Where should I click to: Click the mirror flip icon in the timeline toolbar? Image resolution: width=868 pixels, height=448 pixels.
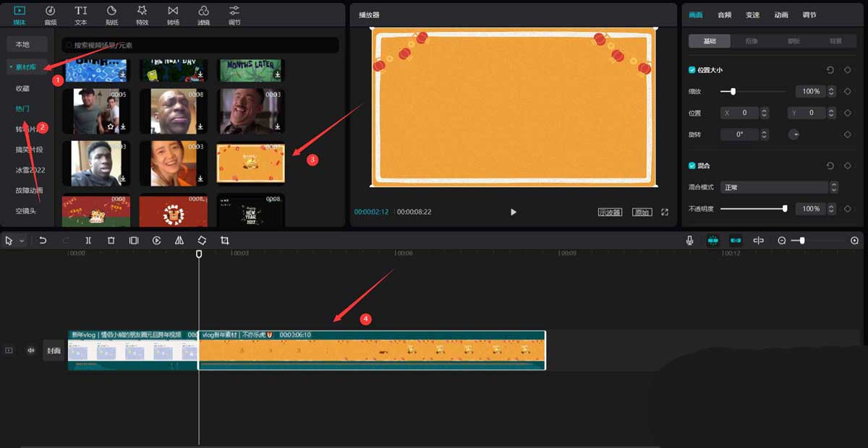pos(179,241)
